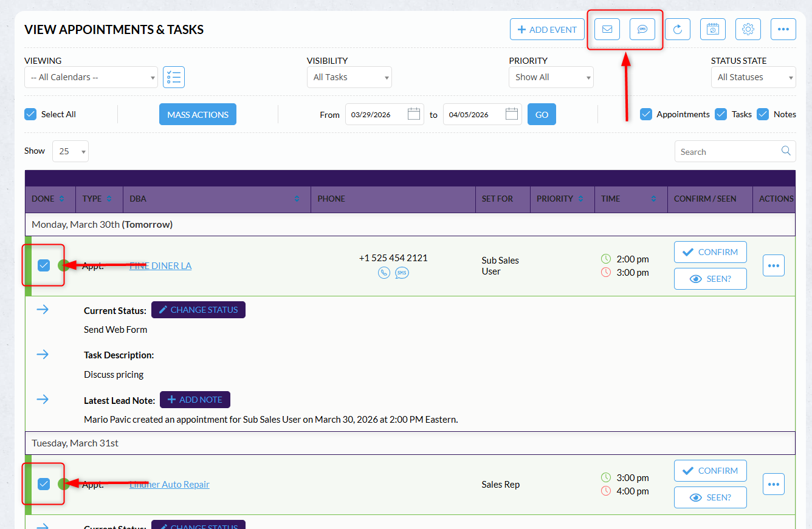Toggle the Select All checkbox

coord(30,114)
